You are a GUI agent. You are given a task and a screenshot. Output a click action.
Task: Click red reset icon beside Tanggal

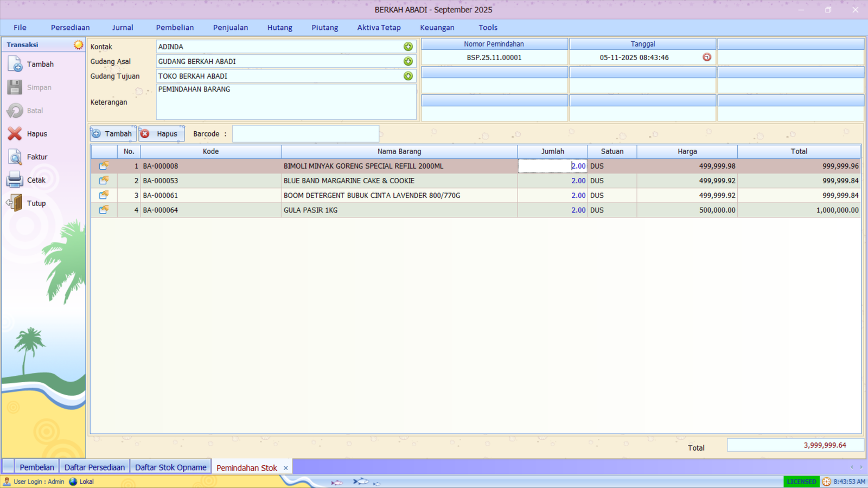click(706, 57)
